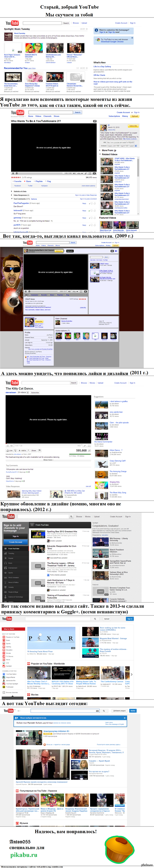Click 'Create Account' button in 2012 sidebar
Viewport: 154px width, 868px height.
pos(15,542)
